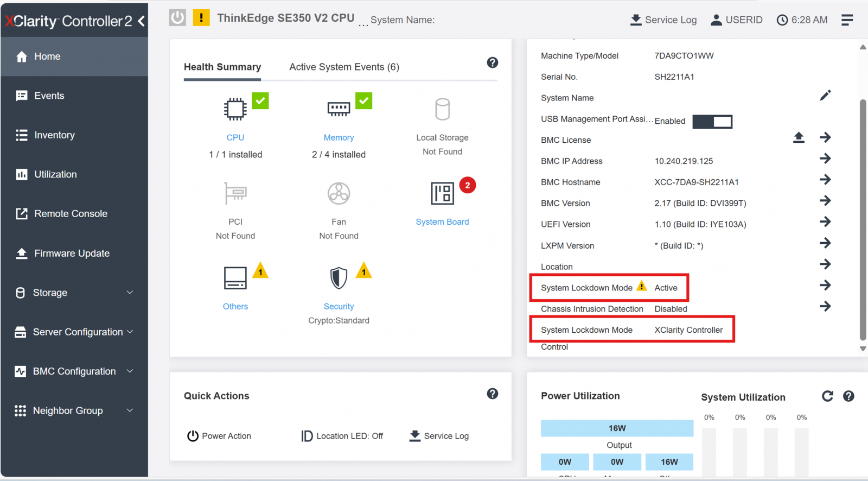868x481 pixels.
Task: Open Remote Console in the sidebar
Action: coord(74,214)
